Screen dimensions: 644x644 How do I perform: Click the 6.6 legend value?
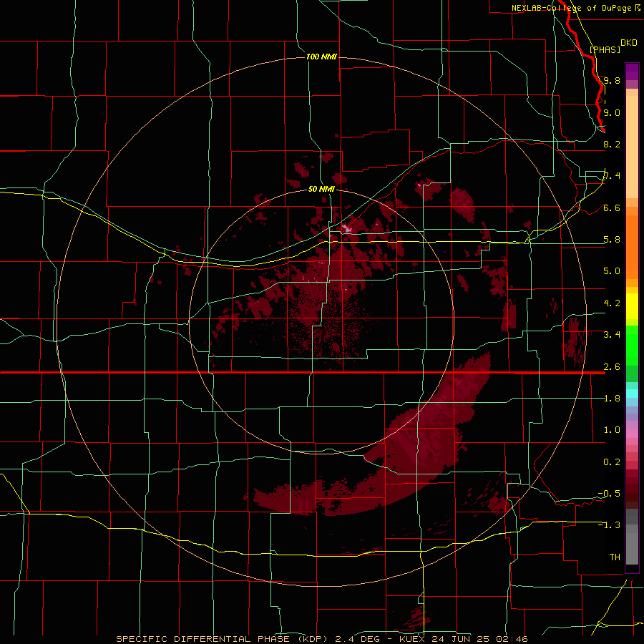(612, 208)
